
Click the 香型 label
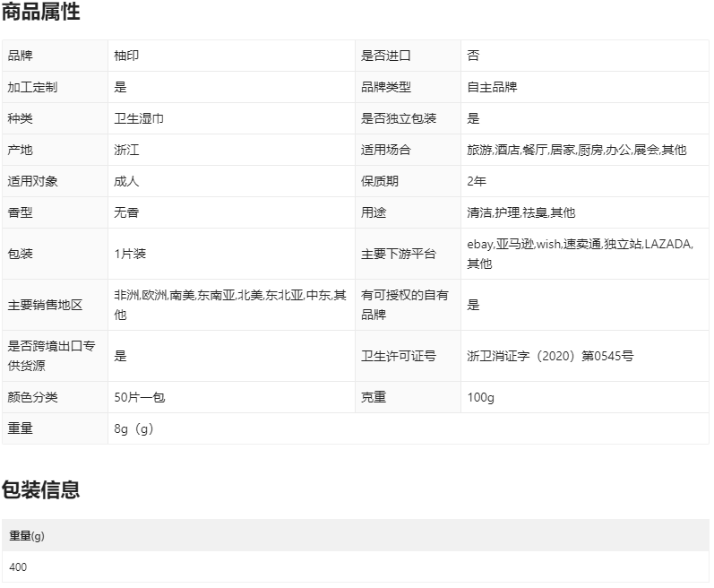(x=20, y=212)
